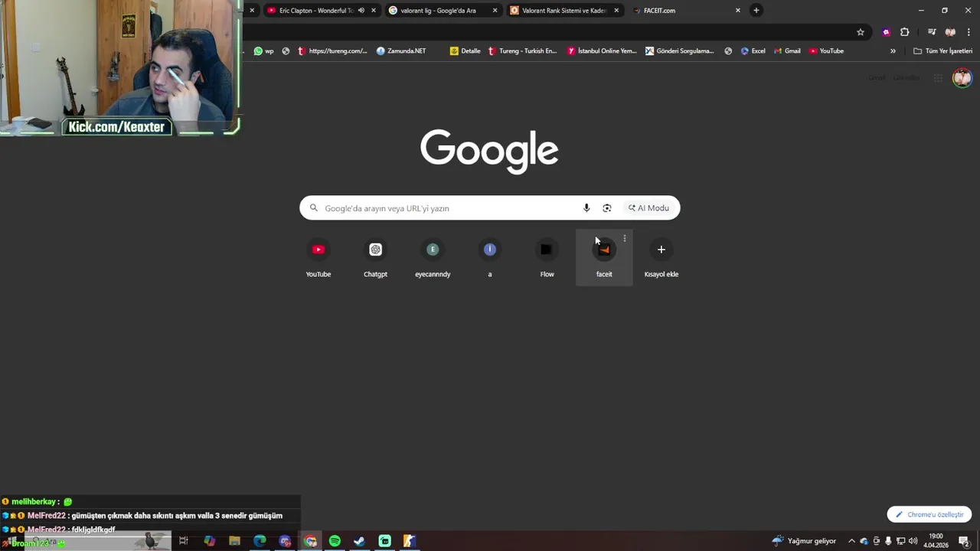Close the 'valorant lig' tab
This screenshot has height=551, width=980.
coord(495,11)
